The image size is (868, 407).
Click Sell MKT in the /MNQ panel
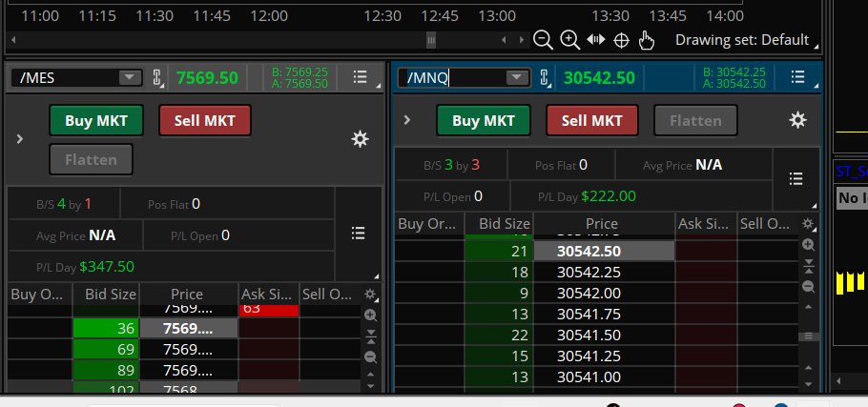pos(591,120)
